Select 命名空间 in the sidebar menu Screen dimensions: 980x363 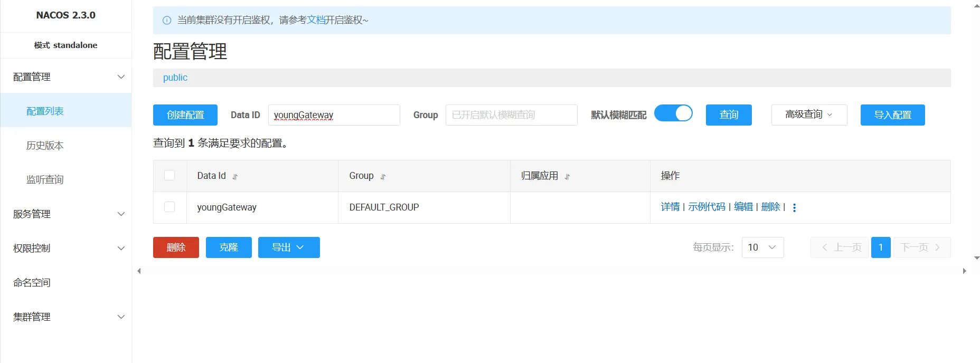click(32, 283)
